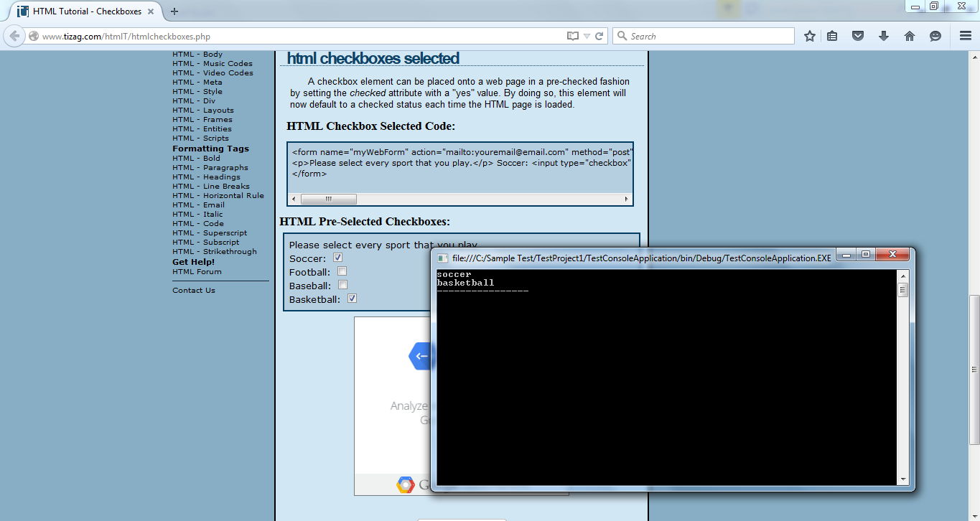Click the site identity globe icon

click(x=34, y=36)
